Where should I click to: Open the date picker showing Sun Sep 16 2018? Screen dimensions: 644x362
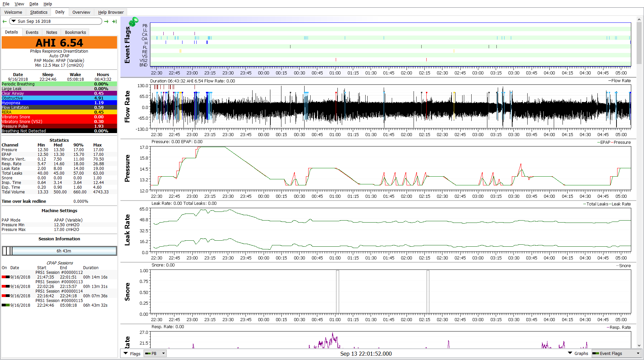(x=56, y=21)
